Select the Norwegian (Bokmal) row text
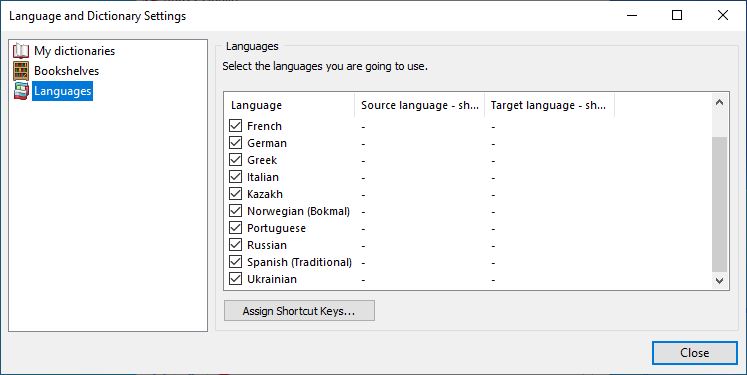747x375 pixels. point(299,211)
